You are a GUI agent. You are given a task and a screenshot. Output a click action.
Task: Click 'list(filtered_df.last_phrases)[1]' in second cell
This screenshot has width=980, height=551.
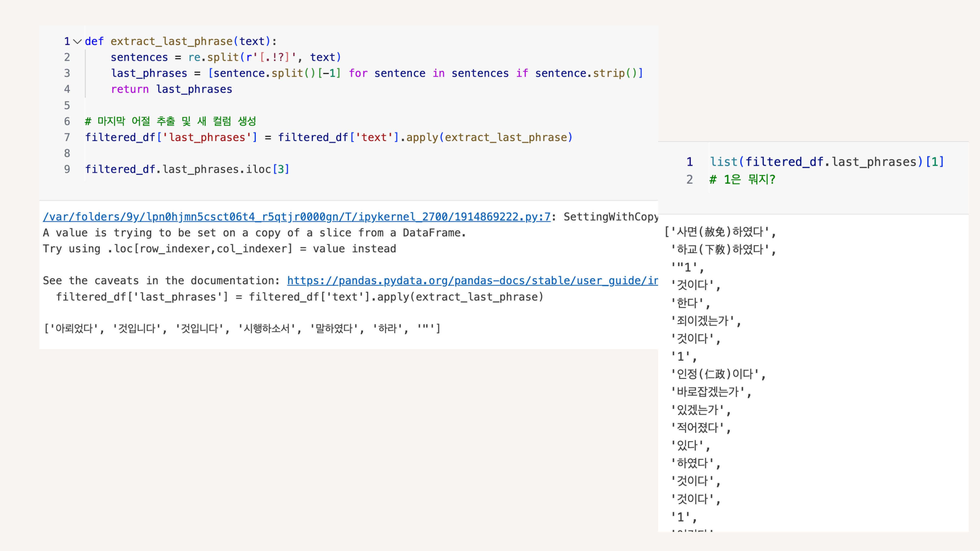(x=827, y=162)
